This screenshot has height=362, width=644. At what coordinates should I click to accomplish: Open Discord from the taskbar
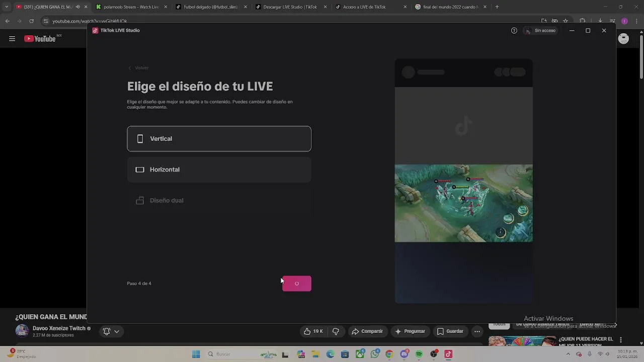404,354
